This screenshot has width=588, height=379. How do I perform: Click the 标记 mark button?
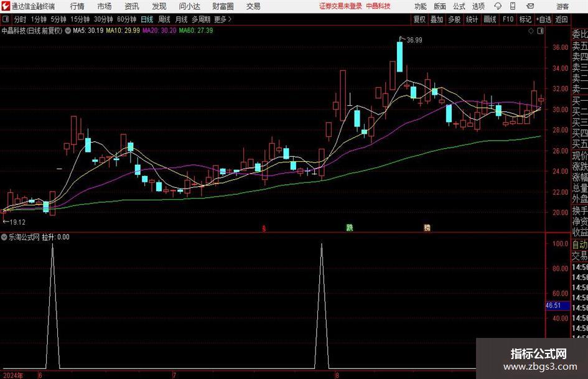tap(525, 19)
